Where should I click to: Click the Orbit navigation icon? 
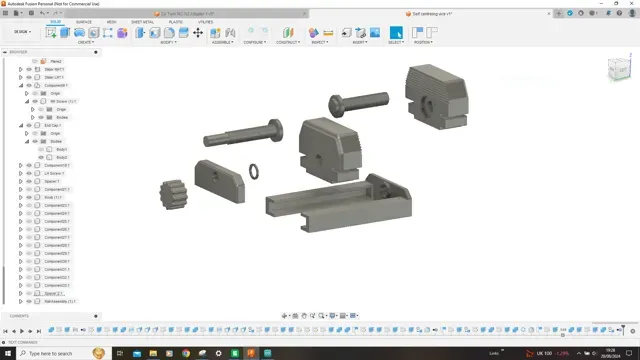pos(284,316)
